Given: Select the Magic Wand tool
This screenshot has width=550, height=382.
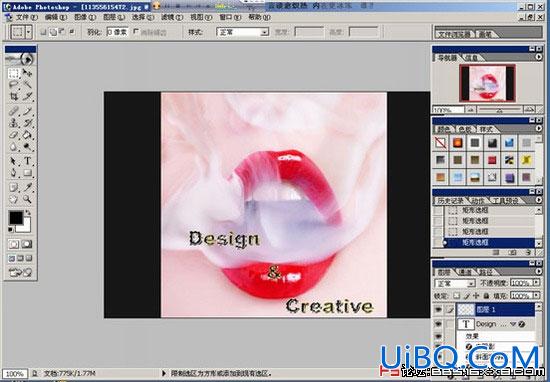Looking at the screenshot, I should tap(27, 85).
